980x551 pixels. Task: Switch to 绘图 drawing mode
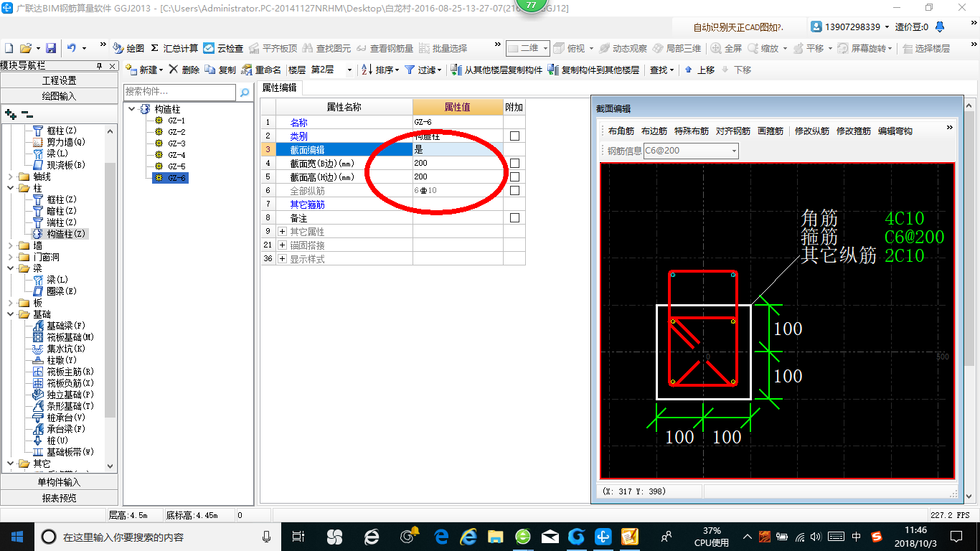(129, 48)
